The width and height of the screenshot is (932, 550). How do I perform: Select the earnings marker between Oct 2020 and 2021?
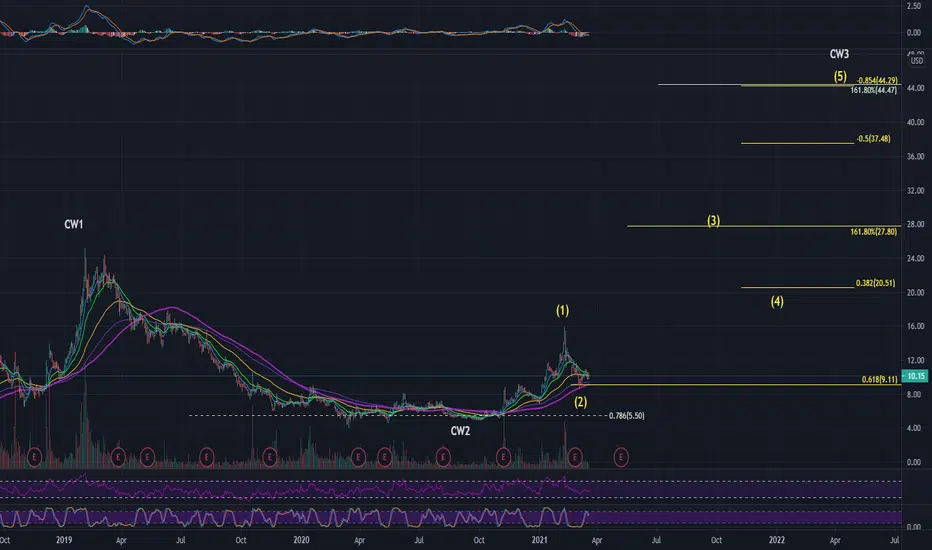pos(503,457)
